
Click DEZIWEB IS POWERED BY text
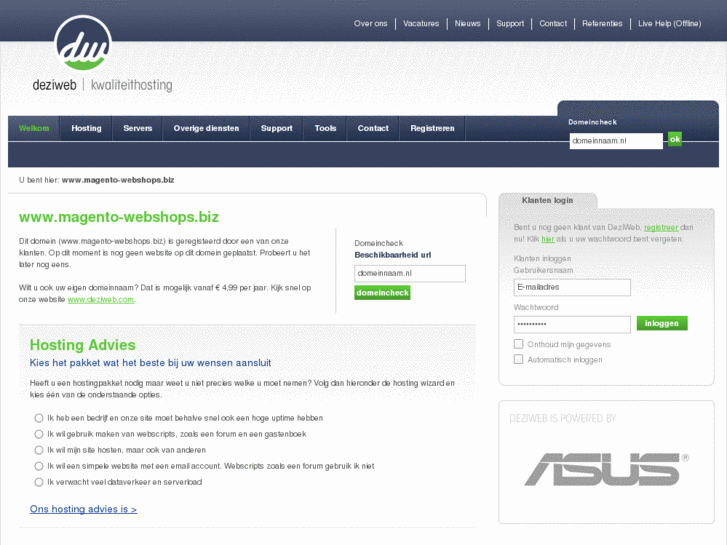pyautogui.click(x=562, y=418)
